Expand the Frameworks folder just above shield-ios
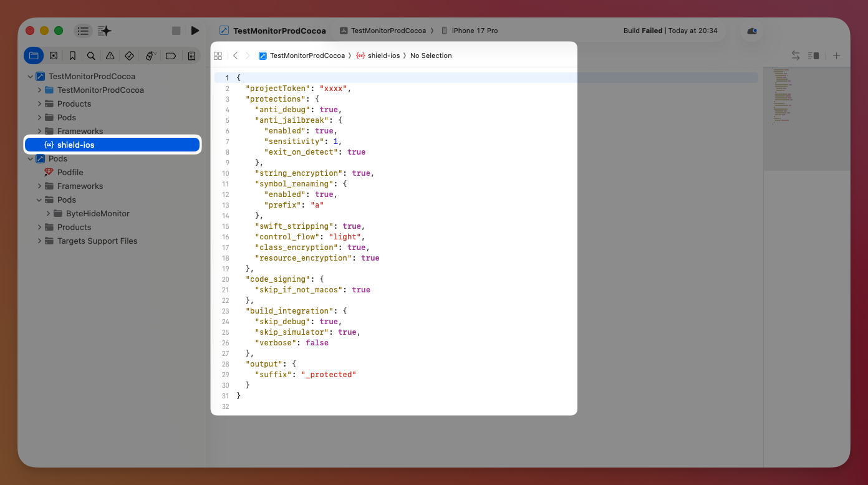Viewport: 868px width, 485px height. coord(39,132)
